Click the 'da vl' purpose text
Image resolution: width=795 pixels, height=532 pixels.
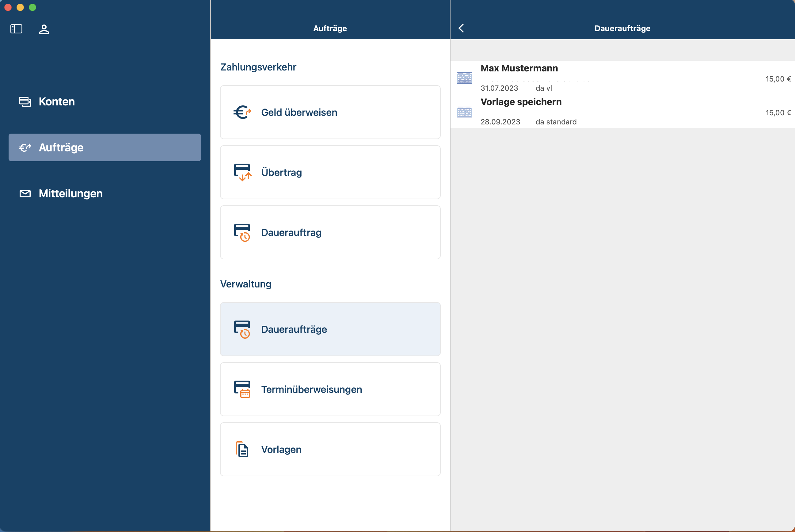(544, 88)
